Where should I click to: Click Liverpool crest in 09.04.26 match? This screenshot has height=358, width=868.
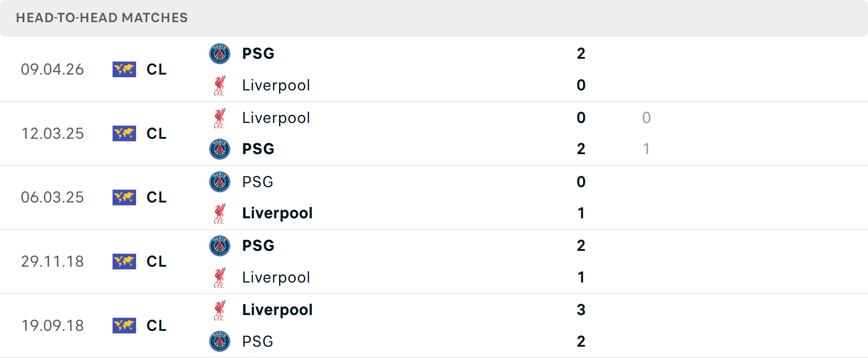(220, 85)
